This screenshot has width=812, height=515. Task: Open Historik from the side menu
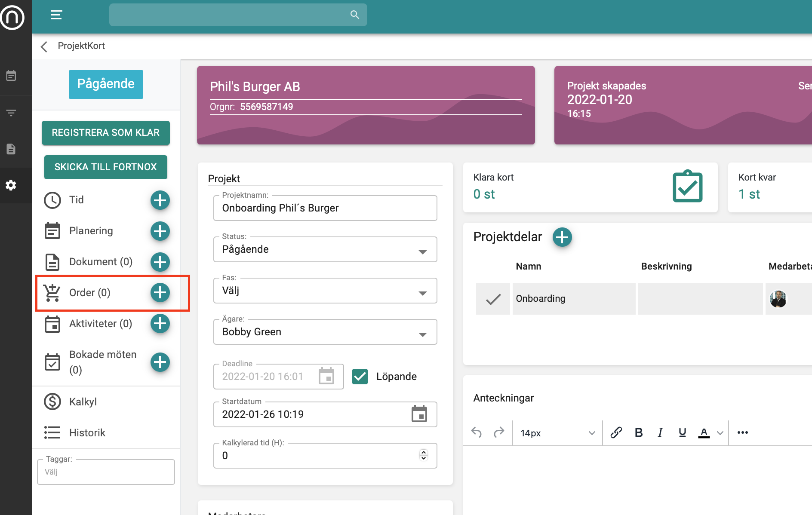87,433
